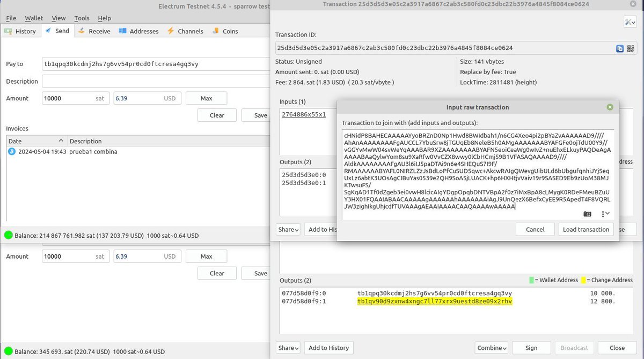Open the File menu
Screen dimensions: 644x359
[x=11, y=18]
